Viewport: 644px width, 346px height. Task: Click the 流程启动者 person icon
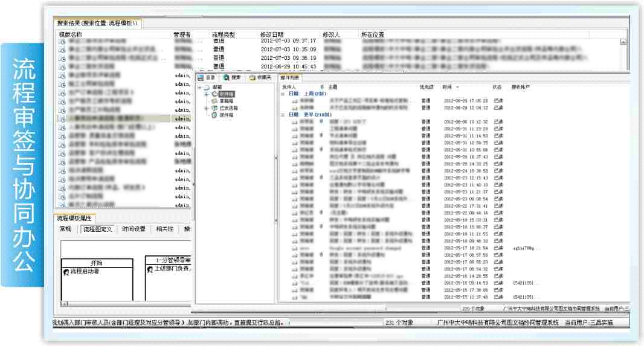pyautogui.click(x=66, y=272)
